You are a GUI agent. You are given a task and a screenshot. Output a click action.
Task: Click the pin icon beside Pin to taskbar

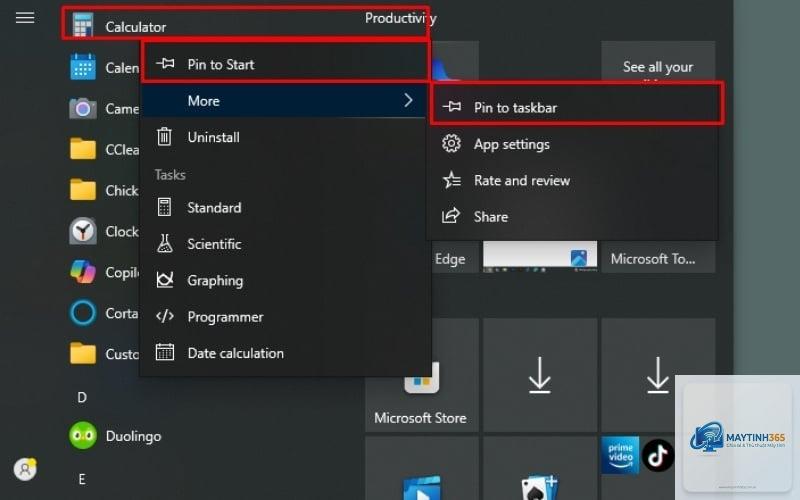pos(452,106)
